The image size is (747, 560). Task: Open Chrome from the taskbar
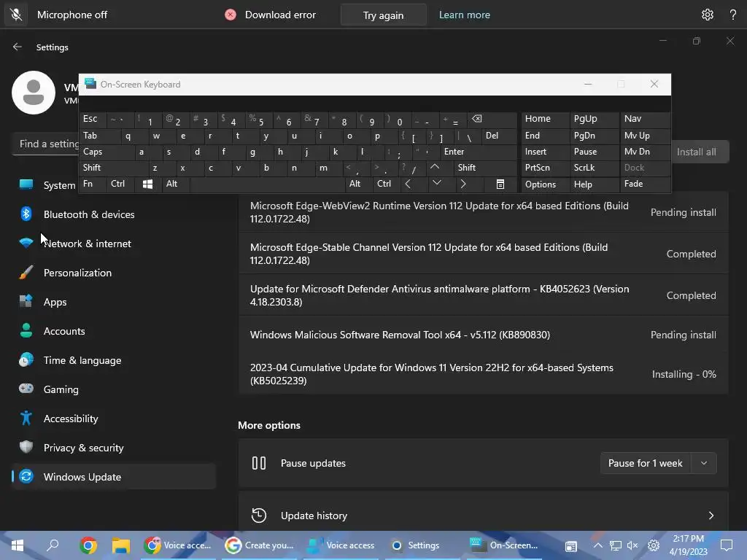click(88, 545)
